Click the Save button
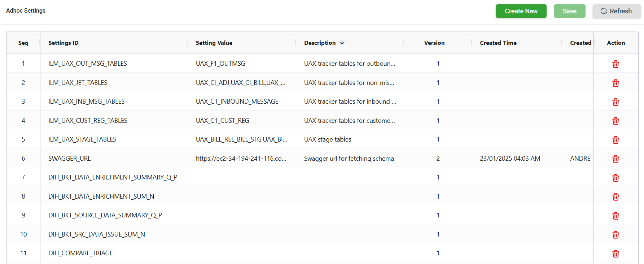Image resolution: width=644 pixels, height=264 pixels. pos(569,11)
